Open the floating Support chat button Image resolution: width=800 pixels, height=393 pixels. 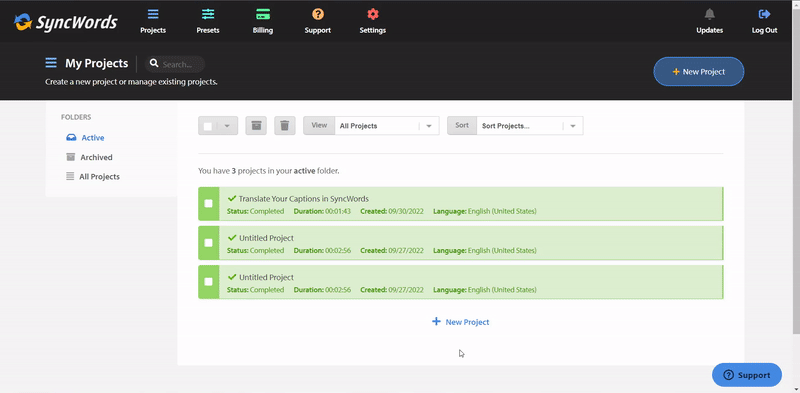[747, 375]
